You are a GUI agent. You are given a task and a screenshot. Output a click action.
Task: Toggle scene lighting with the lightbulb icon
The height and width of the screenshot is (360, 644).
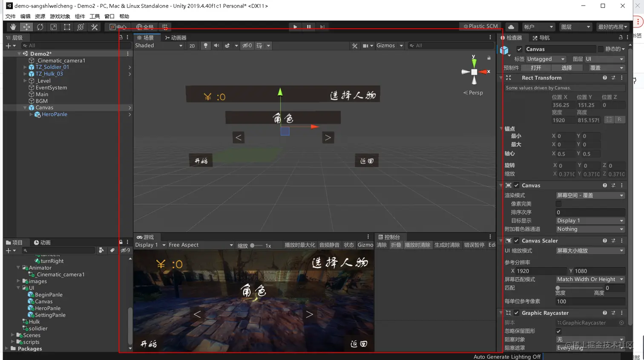pos(206,46)
